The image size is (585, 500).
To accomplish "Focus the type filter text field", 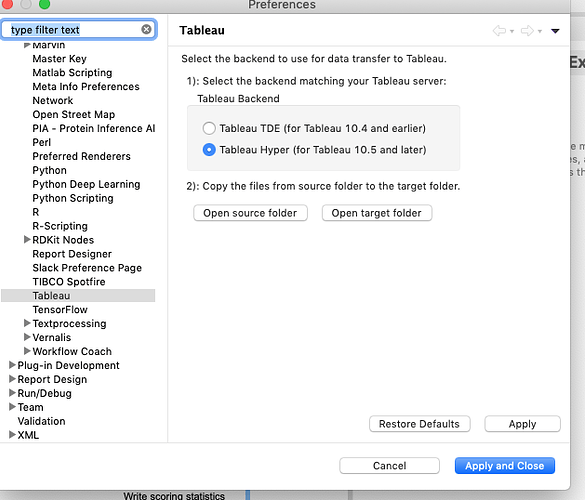I will 75,29.
